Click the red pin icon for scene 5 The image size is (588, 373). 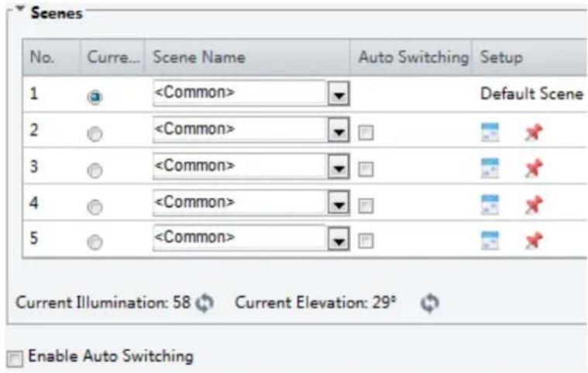click(534, 240)
